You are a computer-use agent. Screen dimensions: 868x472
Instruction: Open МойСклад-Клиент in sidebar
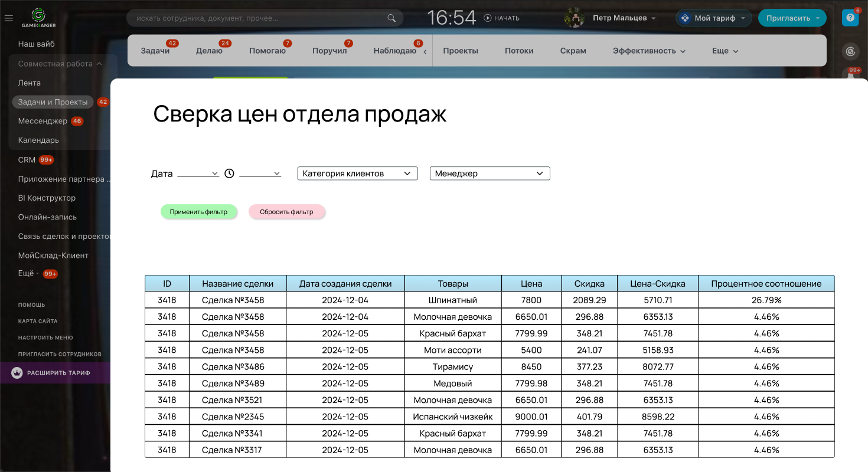[53, 255]
